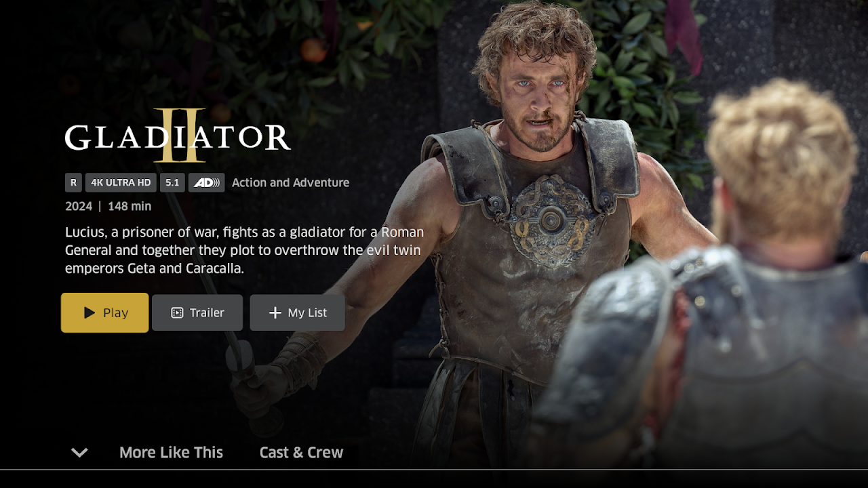
Task: Select the Lucius synopsis paragraph
Action: coord(244,250)
